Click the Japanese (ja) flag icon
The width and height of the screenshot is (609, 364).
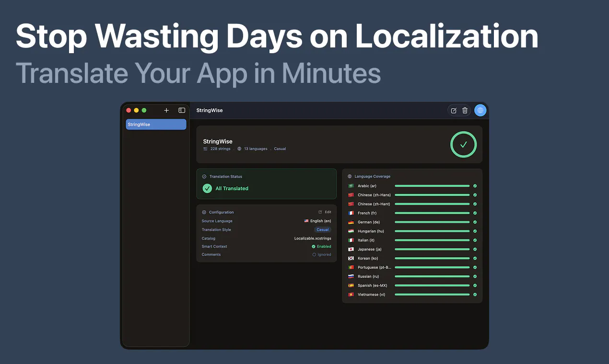(351, 250)
